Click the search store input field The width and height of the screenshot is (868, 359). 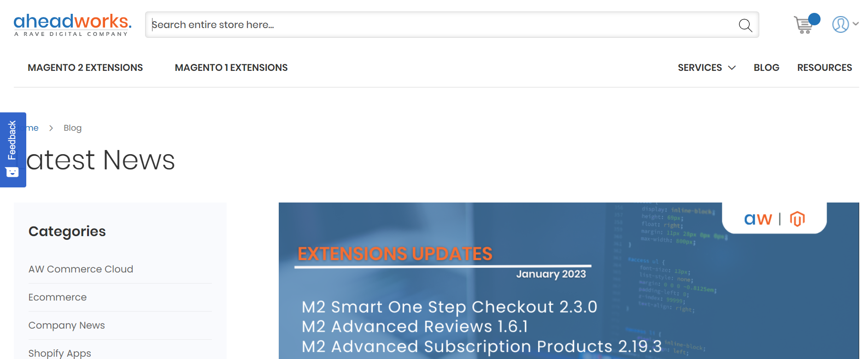452,25
